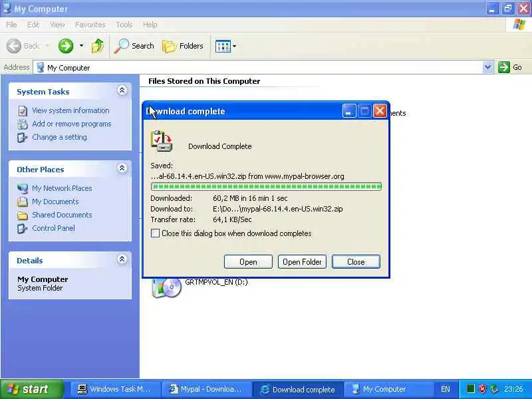Open the Forward history dropdown arrow

tap(81, 46)
